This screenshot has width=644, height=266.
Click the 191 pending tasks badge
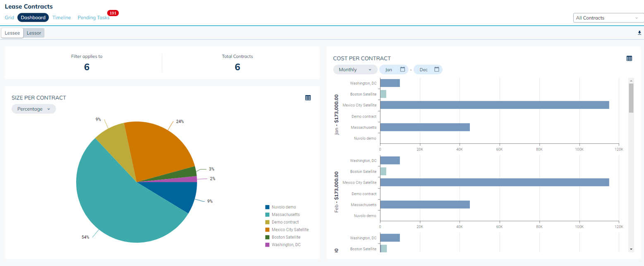(x=113, y=13)
